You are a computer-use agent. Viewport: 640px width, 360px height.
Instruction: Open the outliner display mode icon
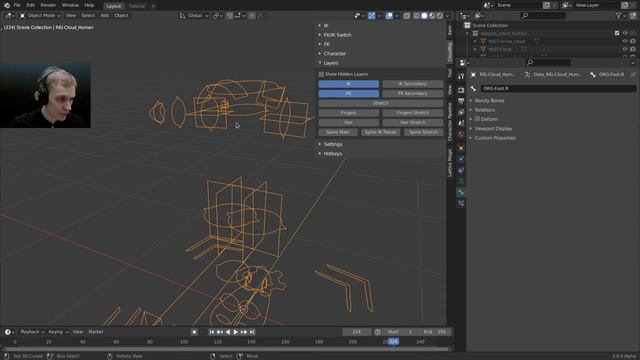pos(480,16)
